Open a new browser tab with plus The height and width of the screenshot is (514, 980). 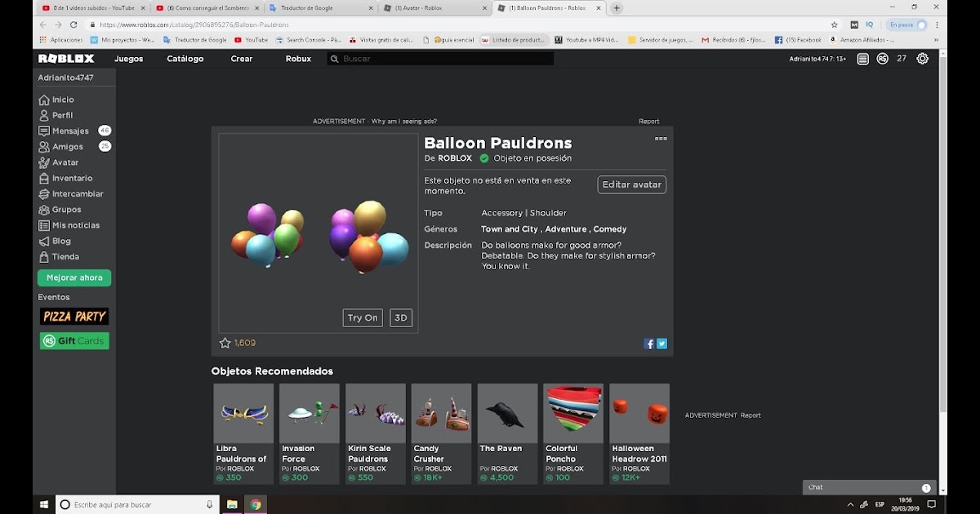click(x=617, y=8)
